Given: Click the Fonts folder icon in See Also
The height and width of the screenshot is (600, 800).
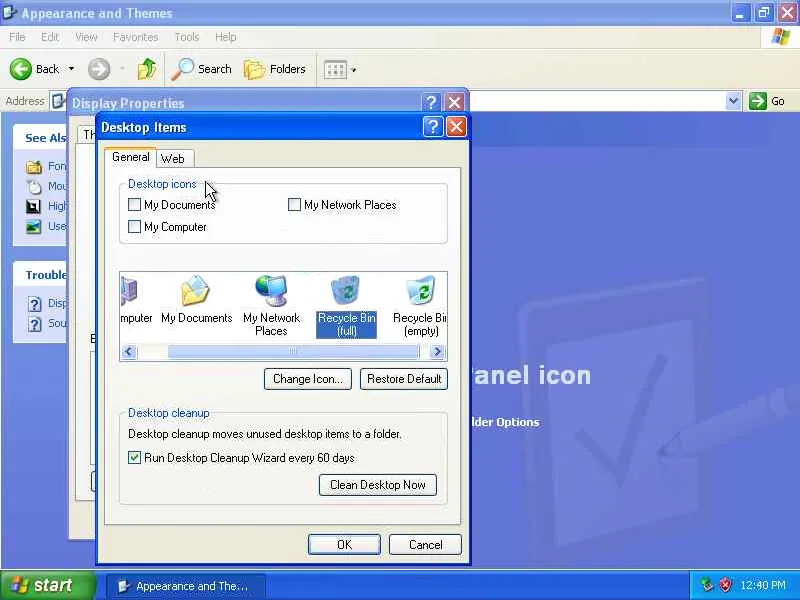Looking at the screenshot, I should [x=34, y=167].
